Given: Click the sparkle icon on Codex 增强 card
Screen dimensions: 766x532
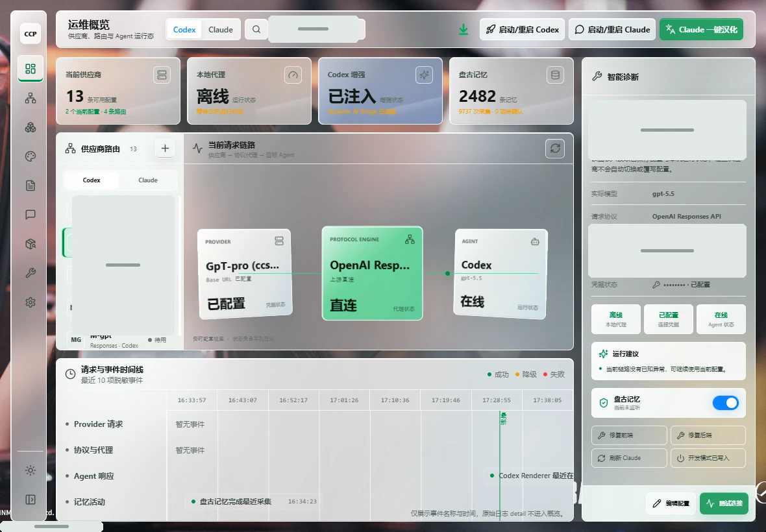Looking at the screenshot, I should tap(424, 75).
